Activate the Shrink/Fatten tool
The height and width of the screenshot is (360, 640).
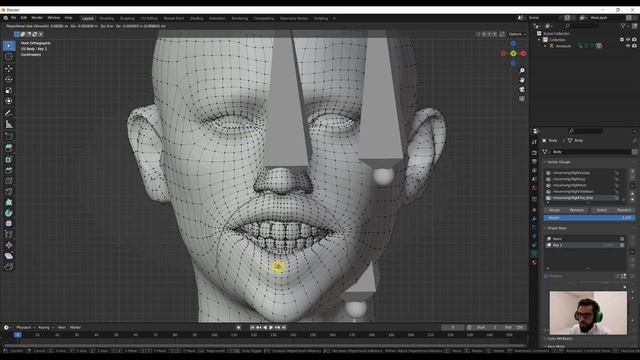click(x=9, y=245)
